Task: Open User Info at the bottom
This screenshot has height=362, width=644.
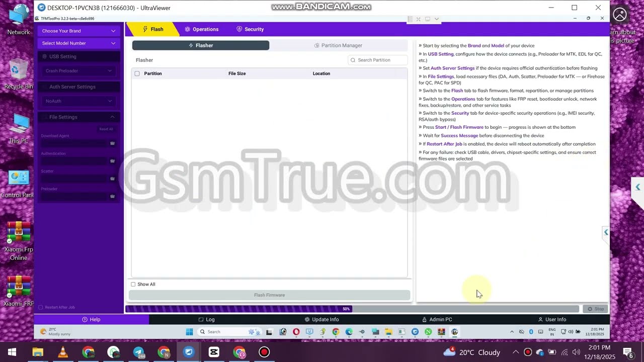Action: (552, 319)
